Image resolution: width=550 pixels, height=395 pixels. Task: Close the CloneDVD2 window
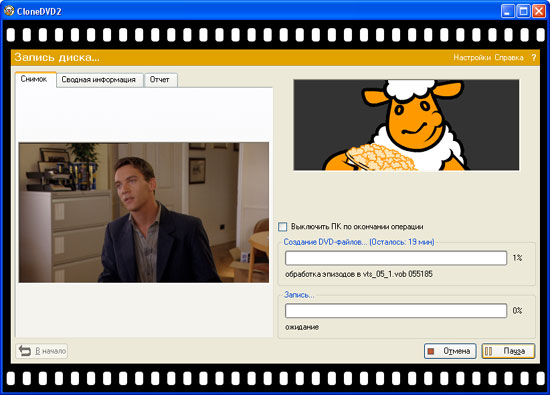click(x=539, y=11)
